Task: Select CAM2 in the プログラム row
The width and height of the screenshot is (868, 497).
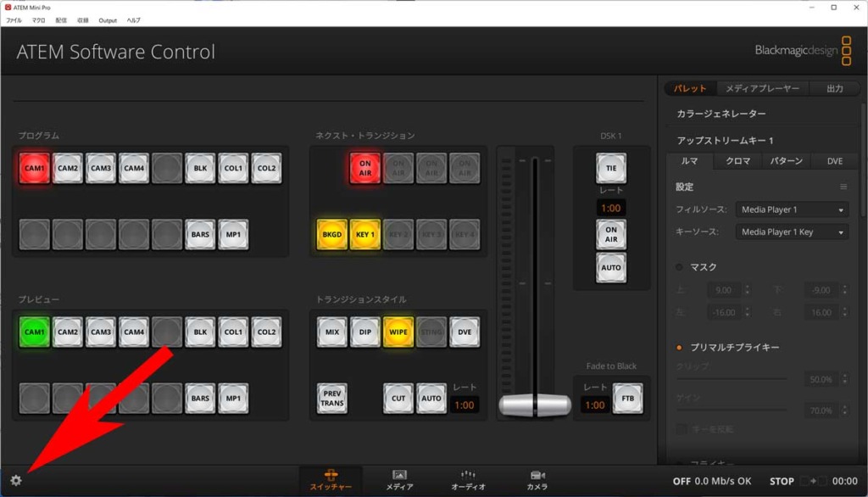Action: tap(68, 168)
